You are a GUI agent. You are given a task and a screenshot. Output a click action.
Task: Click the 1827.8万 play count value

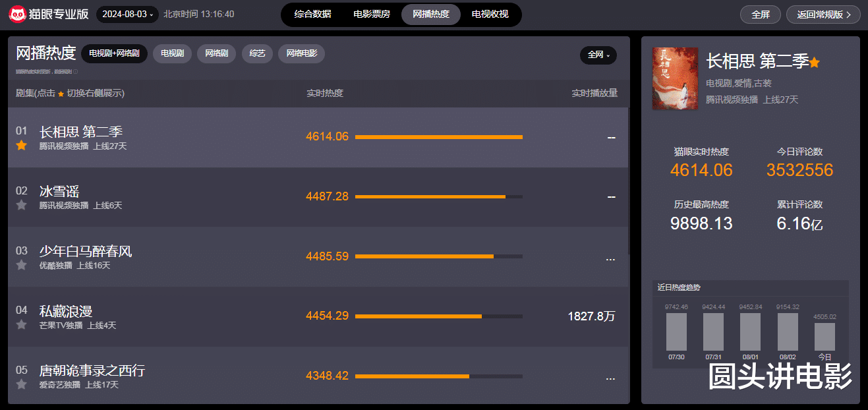591,316
